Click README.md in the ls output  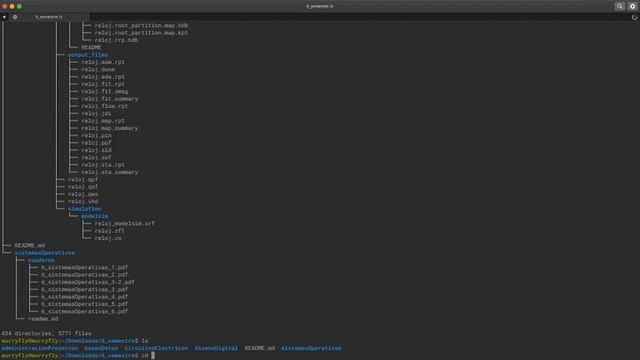[x=260, y=349]
